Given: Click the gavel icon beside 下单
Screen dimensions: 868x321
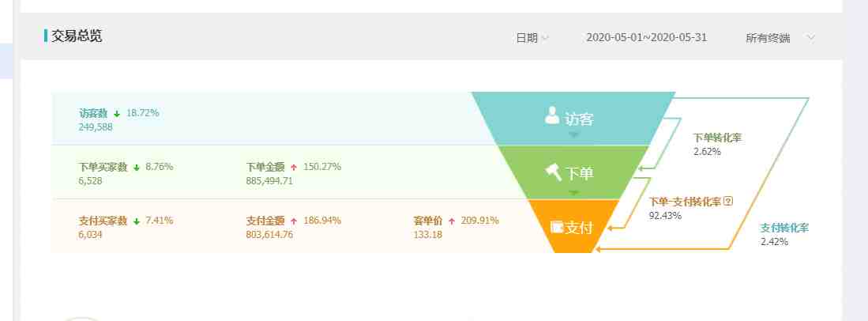Looking at the screenshot, I should (x=553, y=170).
